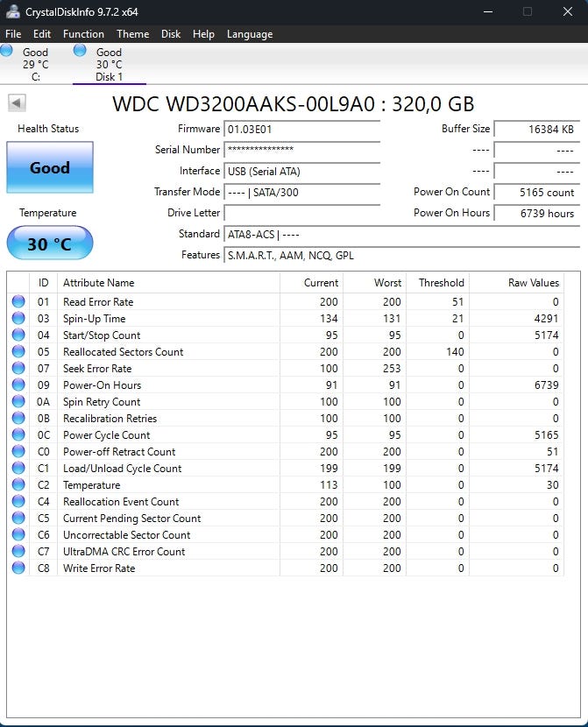Click the Firmware field 01.03E01
Viewport: 588px width, 727px height.
pyautogui.click(x=301, y=130)
